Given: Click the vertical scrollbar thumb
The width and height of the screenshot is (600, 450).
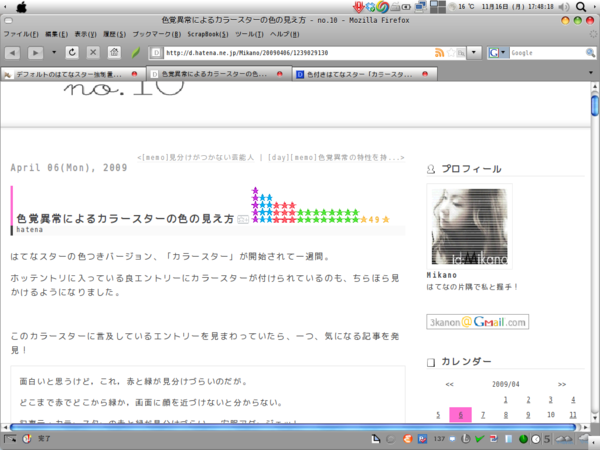Looking at the screenshot, I should click(595, 106).
